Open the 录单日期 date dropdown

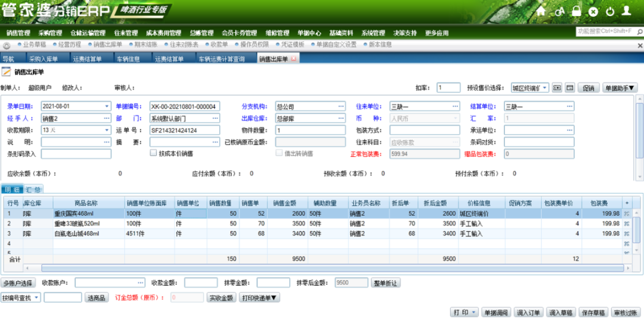point(107,106)
